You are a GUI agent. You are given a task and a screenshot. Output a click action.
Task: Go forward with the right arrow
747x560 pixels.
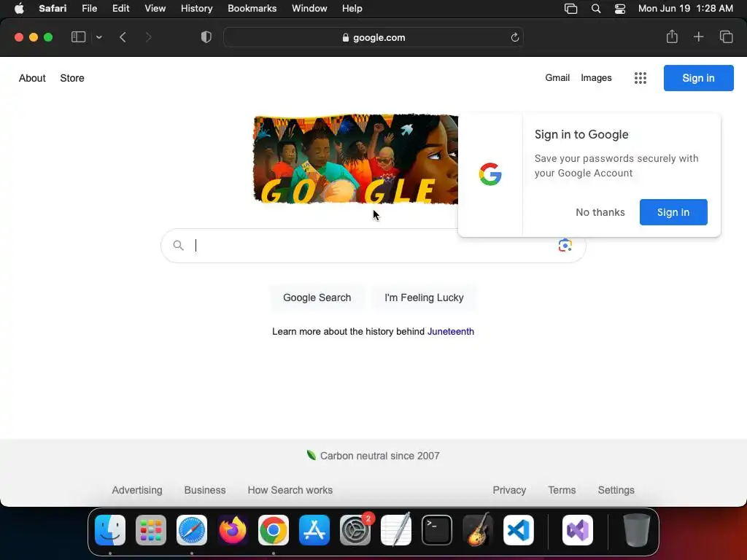click(148, 37)
